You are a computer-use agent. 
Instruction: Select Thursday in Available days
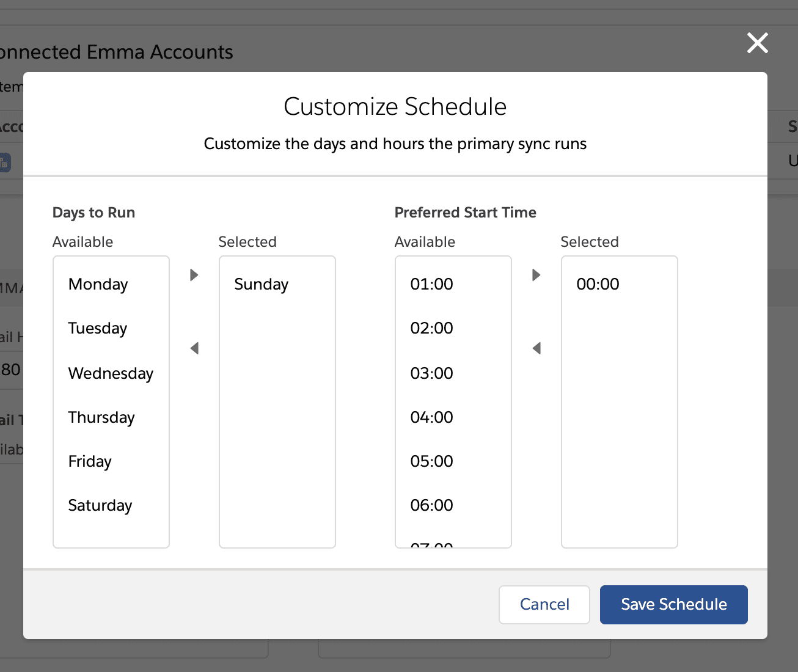click(x=111, y=417)
